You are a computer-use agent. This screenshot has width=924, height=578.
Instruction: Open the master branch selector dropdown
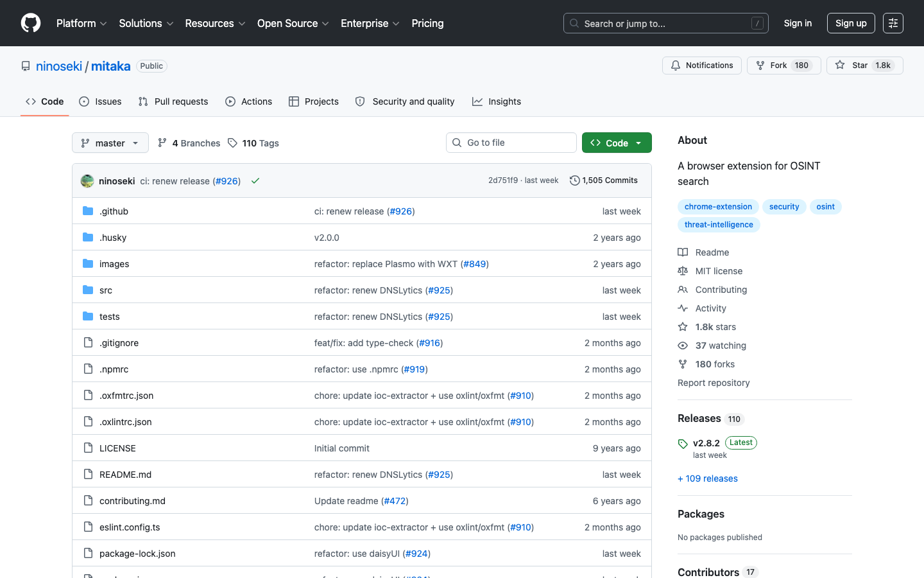pos(110,143)
